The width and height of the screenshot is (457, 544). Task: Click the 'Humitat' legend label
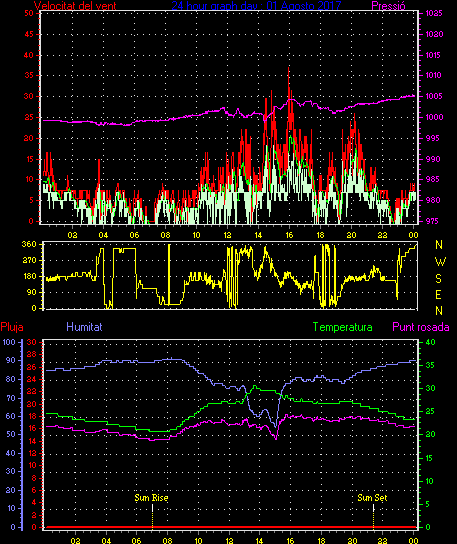click(84, 327)
